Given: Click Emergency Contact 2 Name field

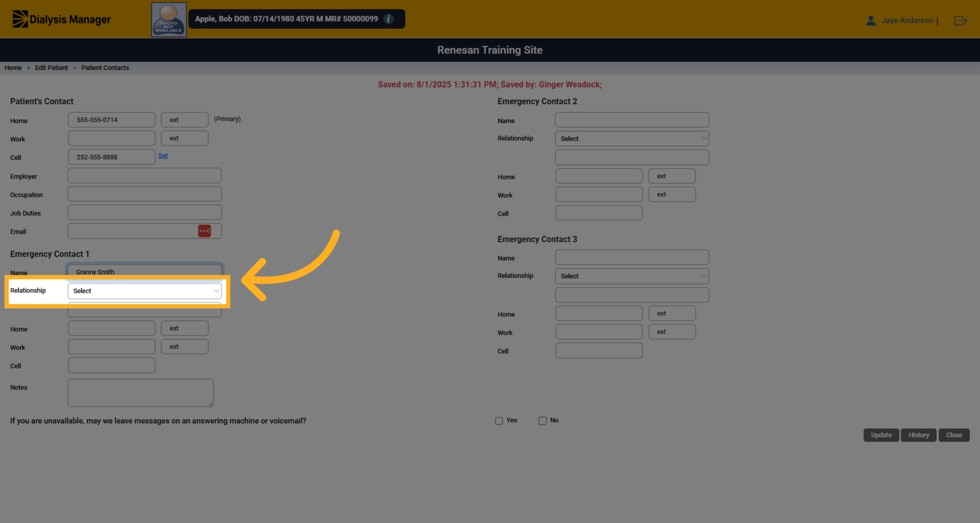Looking at the screenshot, I should click(632, 120).
